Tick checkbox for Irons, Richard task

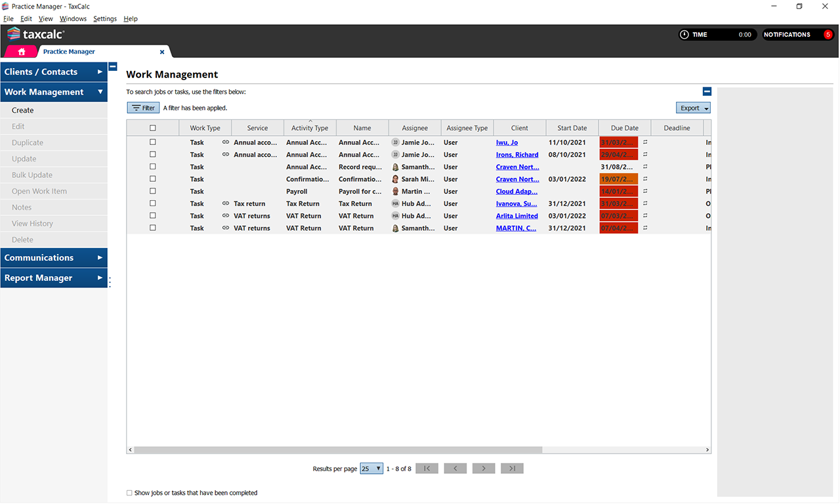(x=153, y=155)
